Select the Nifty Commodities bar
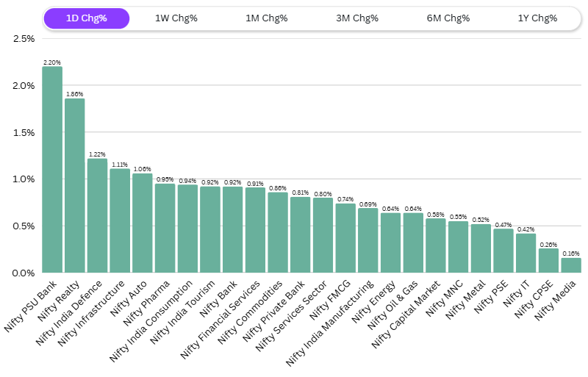 (278, 232)
